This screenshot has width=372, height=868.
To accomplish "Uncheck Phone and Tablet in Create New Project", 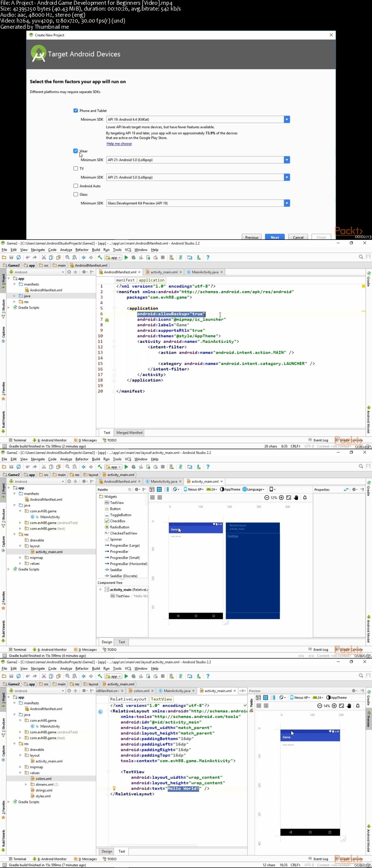I will point(76,110).
